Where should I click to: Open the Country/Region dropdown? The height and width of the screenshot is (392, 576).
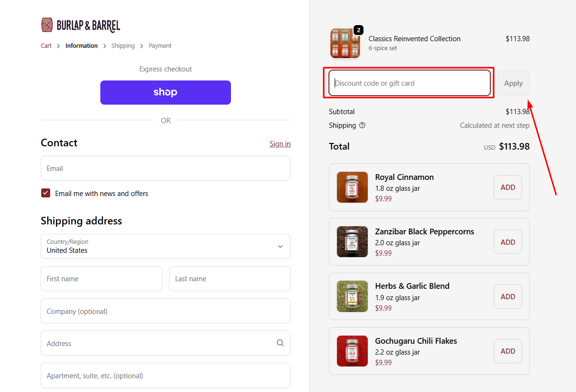click(166, 246)
